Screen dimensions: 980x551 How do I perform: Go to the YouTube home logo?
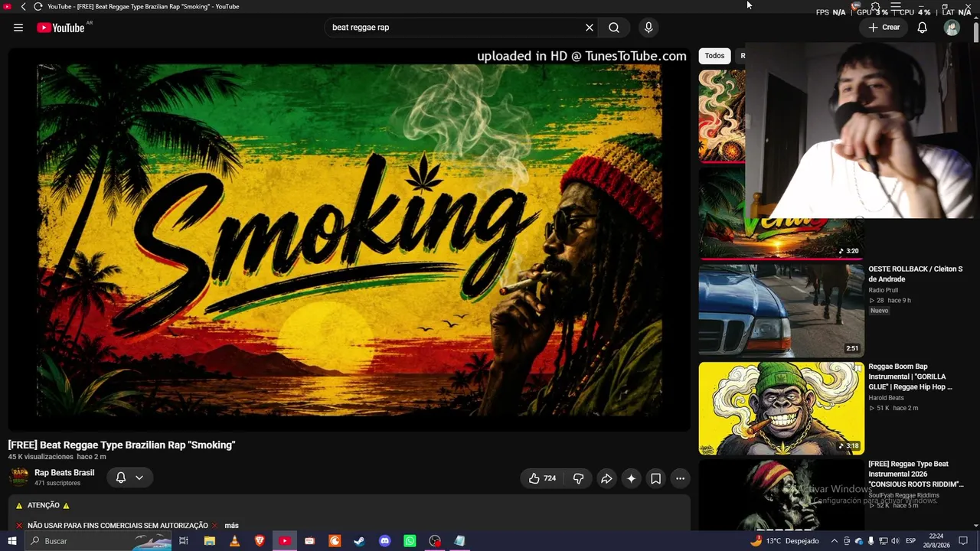pyautogui.click(x=60, y=28)
